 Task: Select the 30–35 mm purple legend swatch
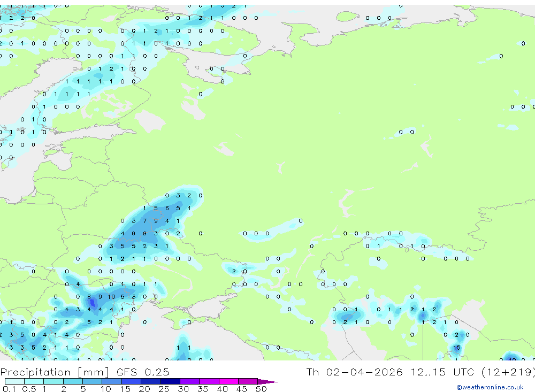tap(190, 381)
